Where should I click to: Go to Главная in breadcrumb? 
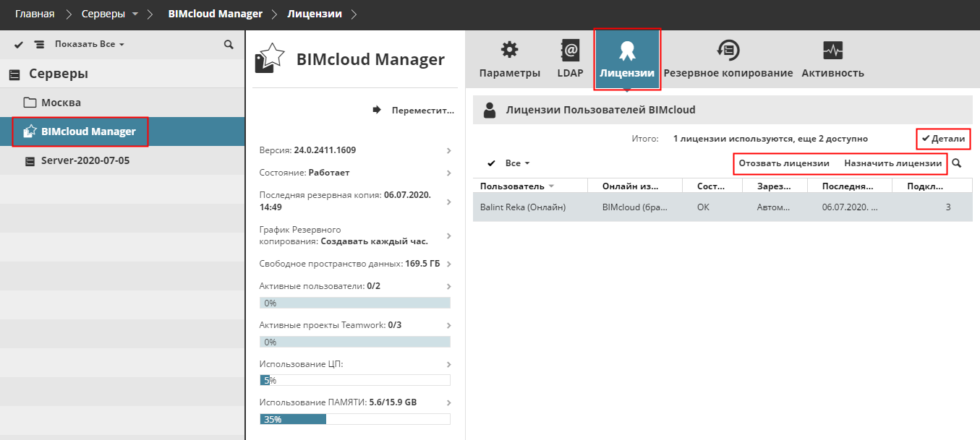click(35, 14)
